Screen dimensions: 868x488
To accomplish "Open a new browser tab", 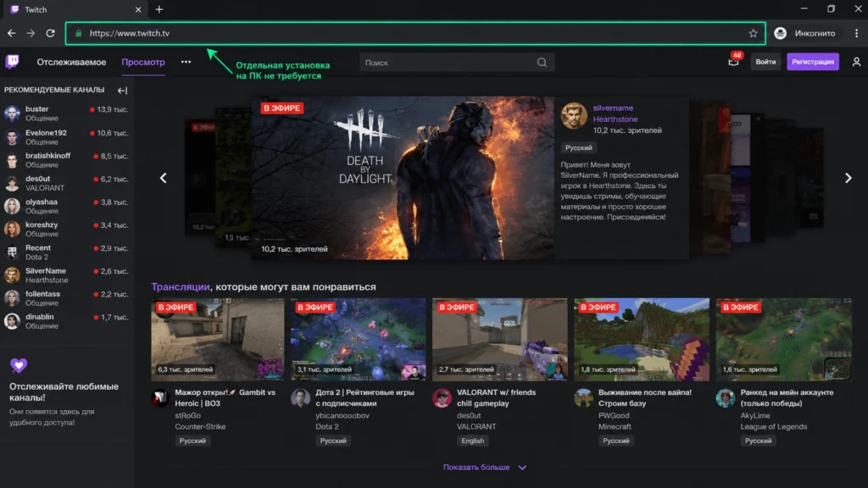I will click(159, 9).
